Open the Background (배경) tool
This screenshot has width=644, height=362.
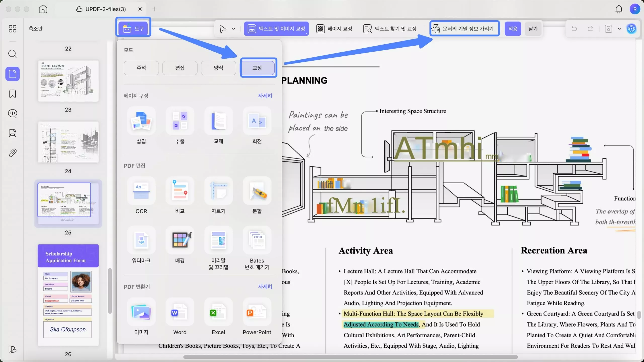[180, 240]
